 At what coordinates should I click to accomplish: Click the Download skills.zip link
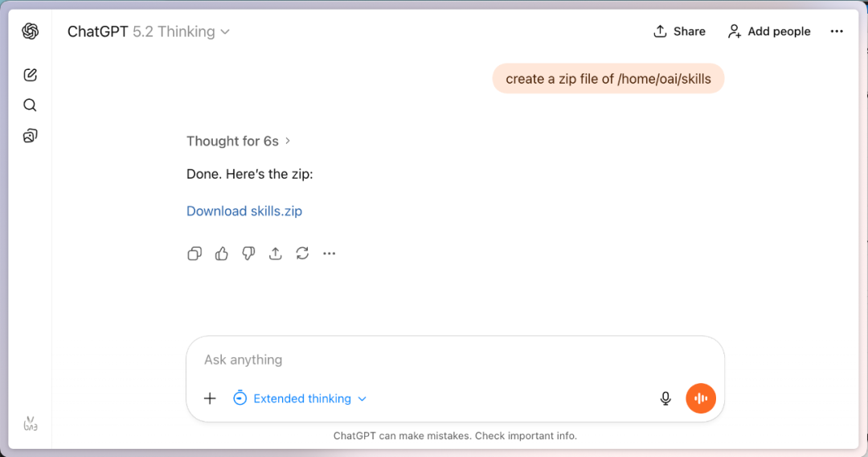click(244, 211)
